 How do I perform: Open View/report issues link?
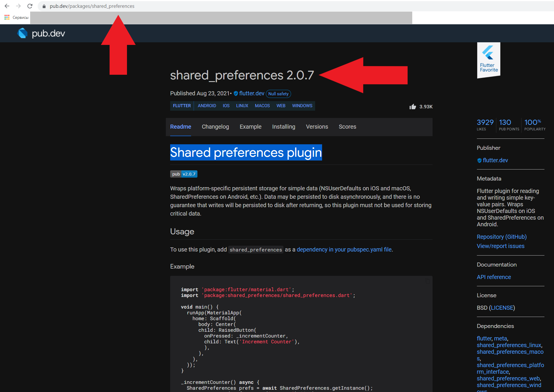point(500,246)
